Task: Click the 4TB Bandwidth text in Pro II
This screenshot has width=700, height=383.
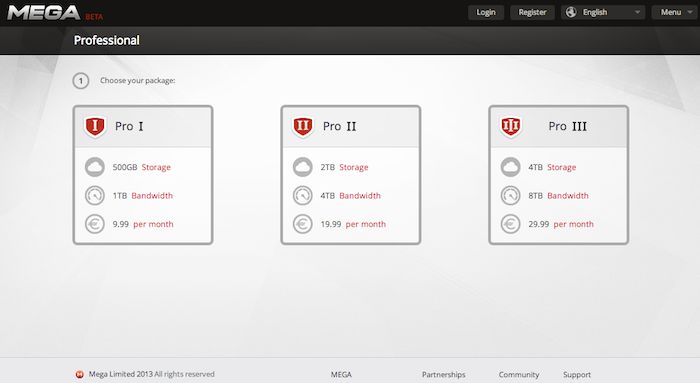Action: coord(350,196)
